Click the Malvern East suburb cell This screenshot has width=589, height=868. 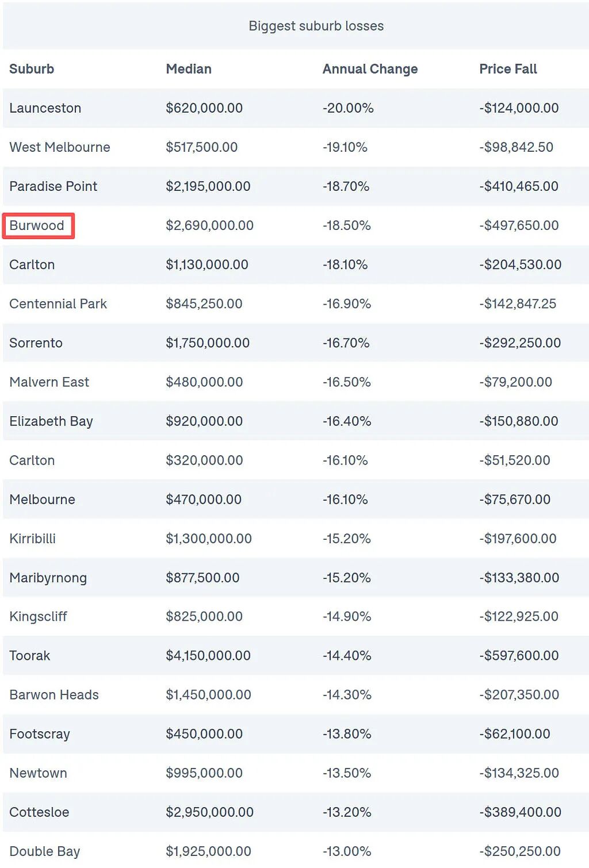(x=49, y=382)
